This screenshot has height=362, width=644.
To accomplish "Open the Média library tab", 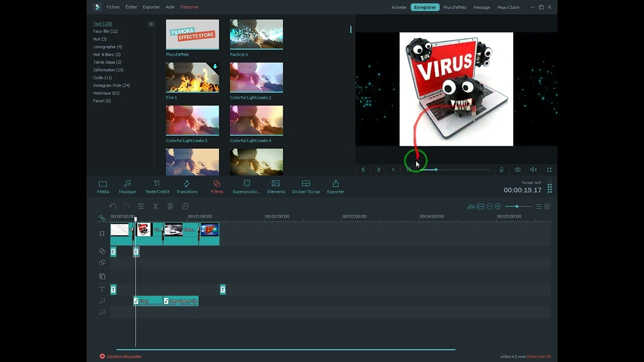I will coord(103,187).
